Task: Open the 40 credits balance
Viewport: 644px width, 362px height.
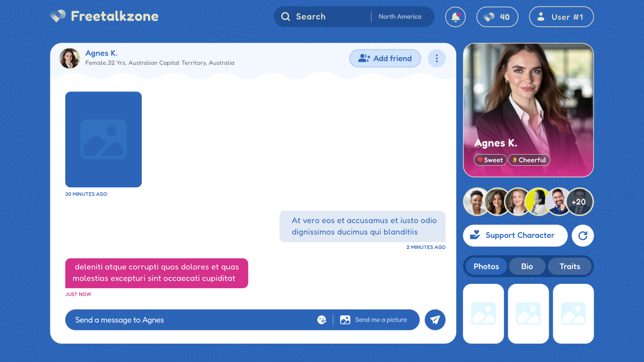Action: click(x=497, y=17)
